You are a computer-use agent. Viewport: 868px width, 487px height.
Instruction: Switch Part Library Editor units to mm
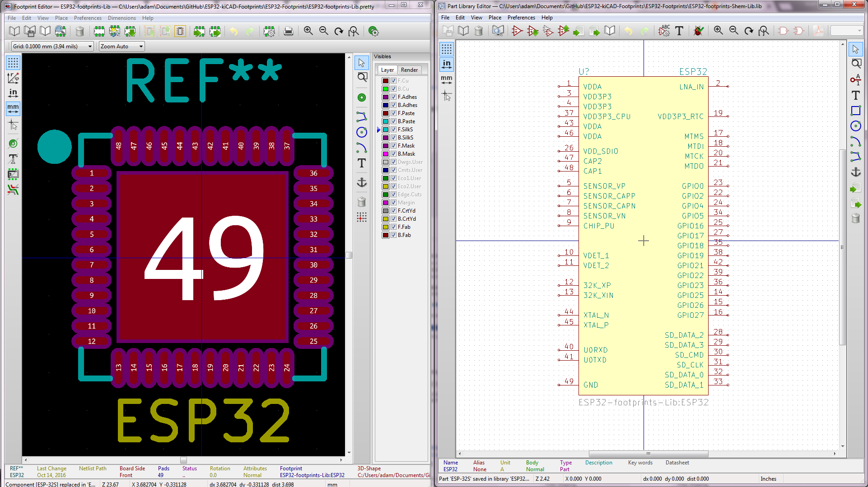click(x=447, y=79)
